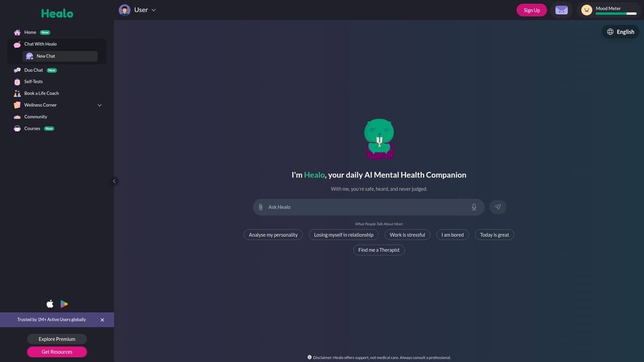Image resolution: width=644 pixels, height=362 pixels.
Task: Expand the Wellness Corner section
Action: [x=99, y=105]
